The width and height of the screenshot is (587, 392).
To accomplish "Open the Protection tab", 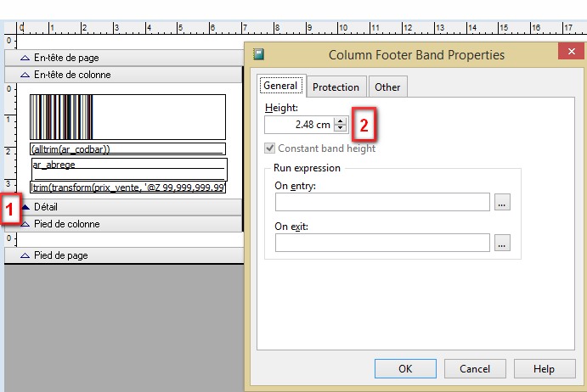I will pos(336,87).
